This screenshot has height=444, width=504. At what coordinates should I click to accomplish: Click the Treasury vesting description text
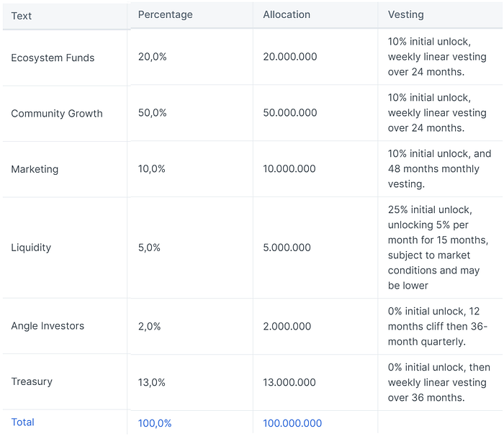438,382
